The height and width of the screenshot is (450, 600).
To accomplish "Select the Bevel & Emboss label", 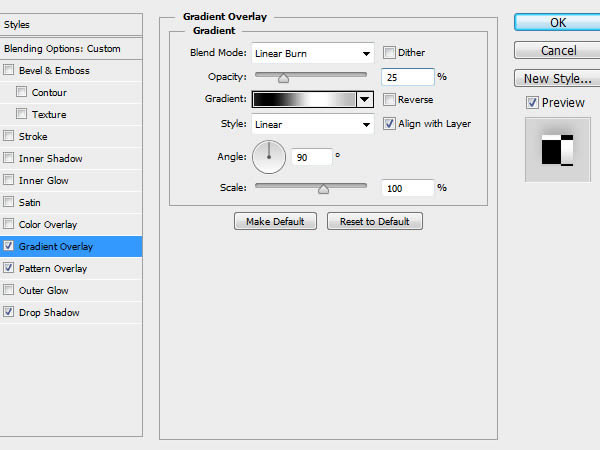I will coord(54,70).
